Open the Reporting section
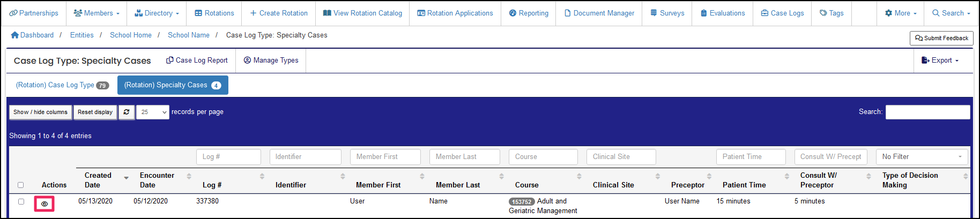This screenshot has width=980, height=219. pos(529,13)
